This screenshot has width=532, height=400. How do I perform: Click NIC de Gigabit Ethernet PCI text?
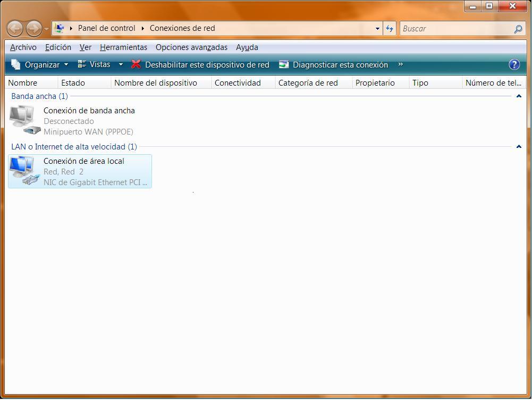point(95,182)
